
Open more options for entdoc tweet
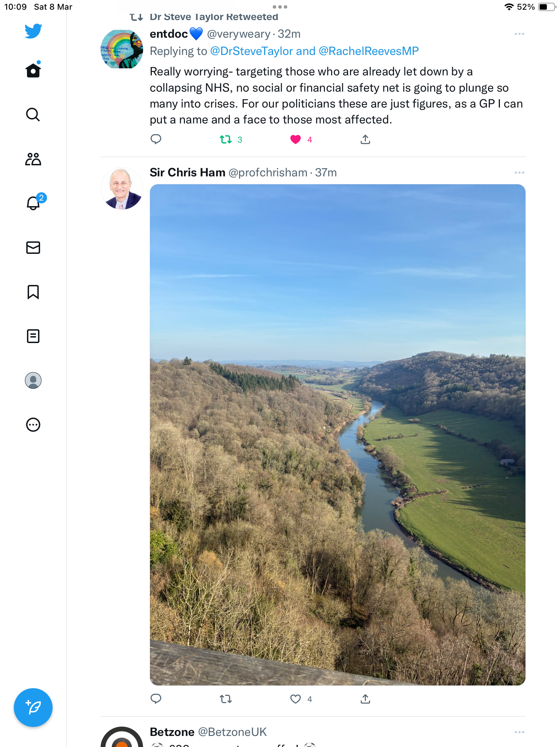click(x=519, y=34)
